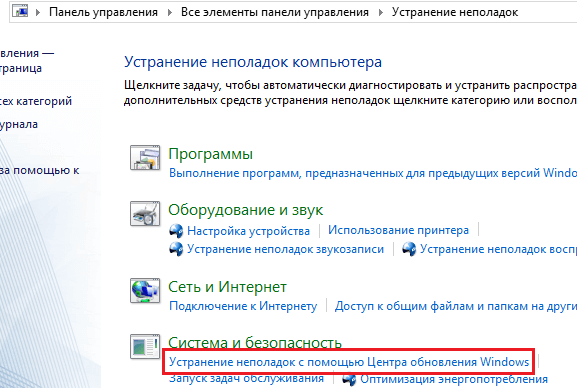Run Устранение неполадок звукозаписи
Viewport: 577px width, 388px height.
pyautogui.click(x=285, y=249)
